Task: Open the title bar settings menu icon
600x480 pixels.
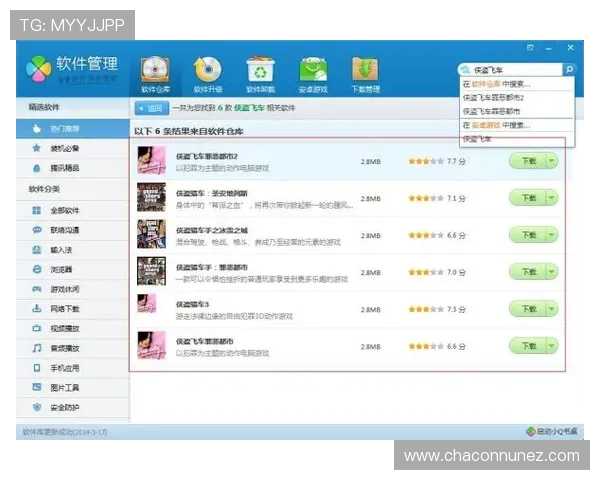Action: (x=530, y=48)
